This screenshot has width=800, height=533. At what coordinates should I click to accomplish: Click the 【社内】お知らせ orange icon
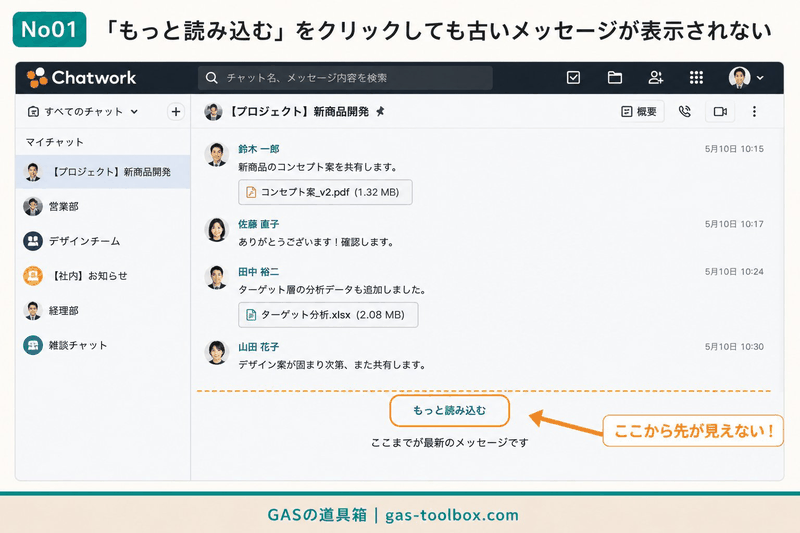tap(33, 276)
